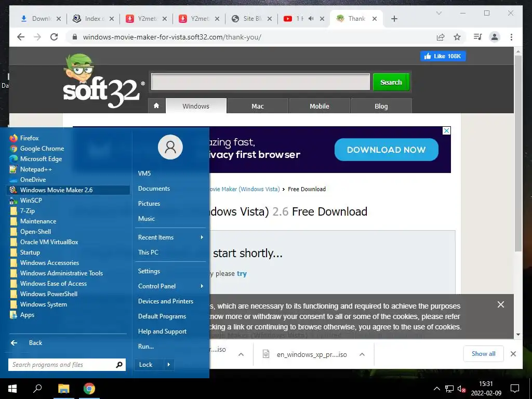Switch to the Index browser tab
This screenshot has width=532, height=399.
click(x=94, y=19)
